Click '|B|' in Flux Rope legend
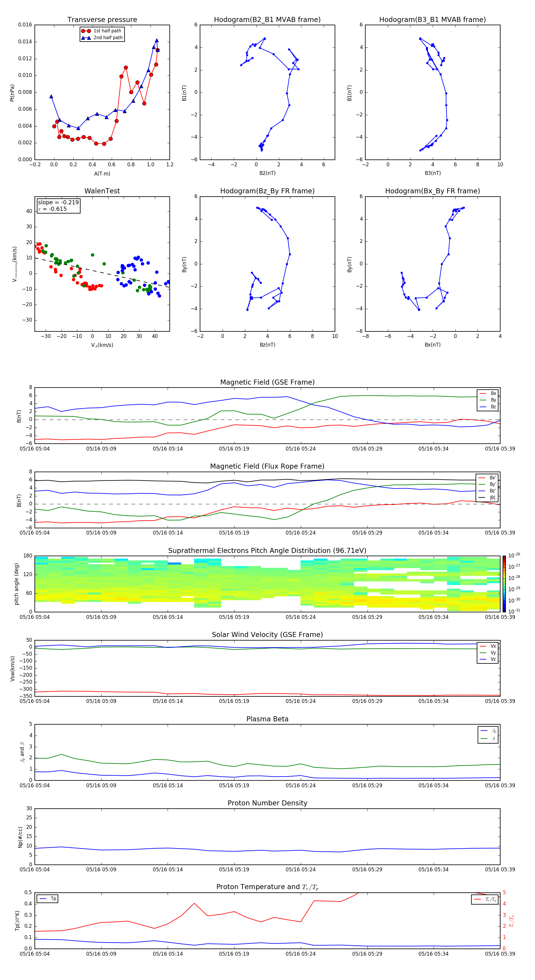The height and width of the screenshot is (980, 535). coord(492,498)
